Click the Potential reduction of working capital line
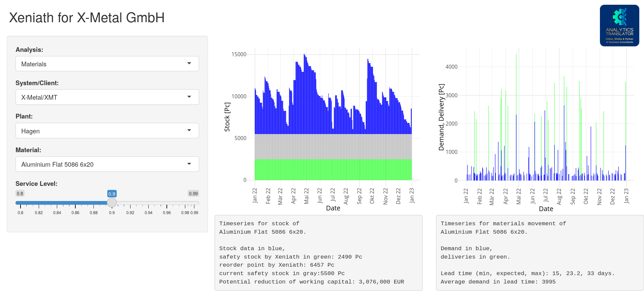644x299 pixels. (312, 282)
